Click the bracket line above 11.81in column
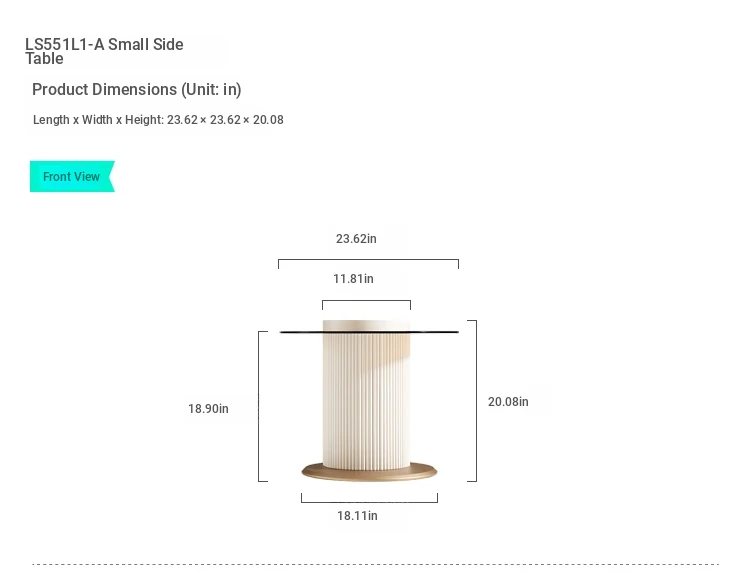 pyautogui.click(x=366, y=305)
